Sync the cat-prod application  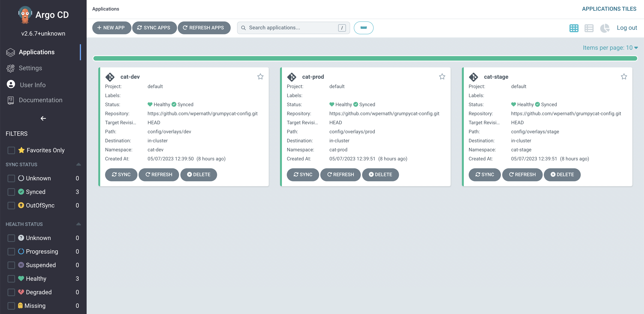point(303,175)
